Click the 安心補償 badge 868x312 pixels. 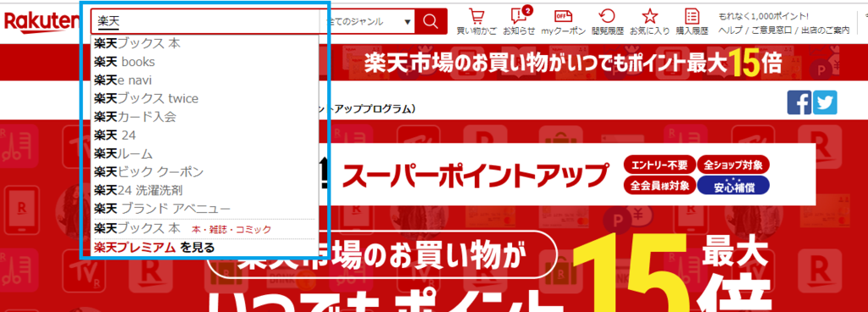(x=733, y=186)
